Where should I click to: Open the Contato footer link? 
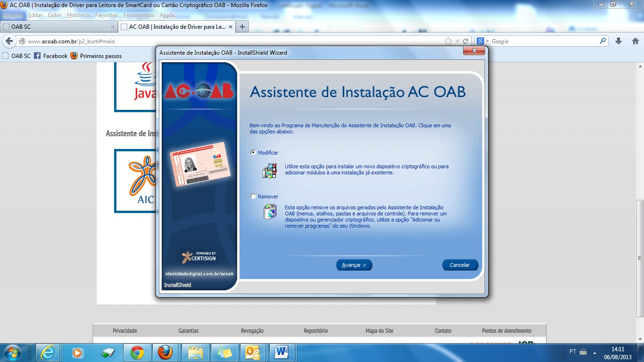pos(443,331)
